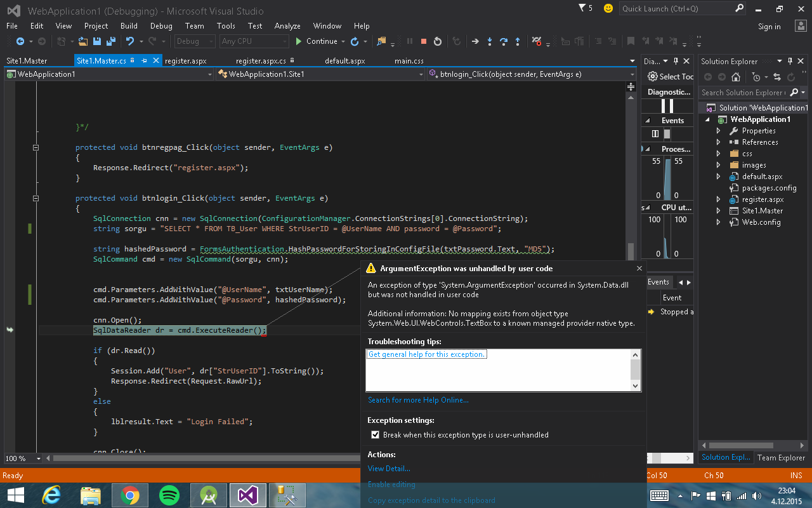812x508 pixels.
Task: Toggle 'Break when this exception type is user-unhandled'
Action: click(x=375, y=435)
